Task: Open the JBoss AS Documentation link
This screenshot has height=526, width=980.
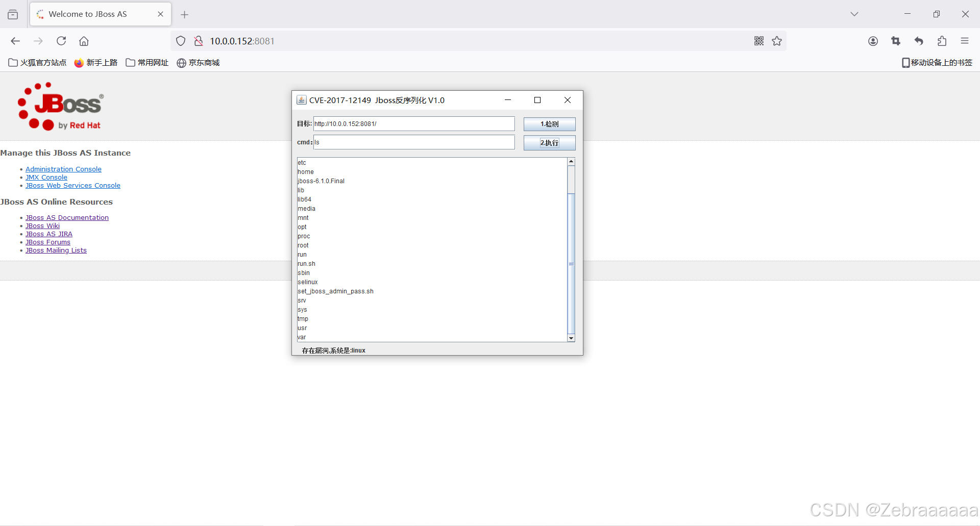Action: click(x=67, y=217)
